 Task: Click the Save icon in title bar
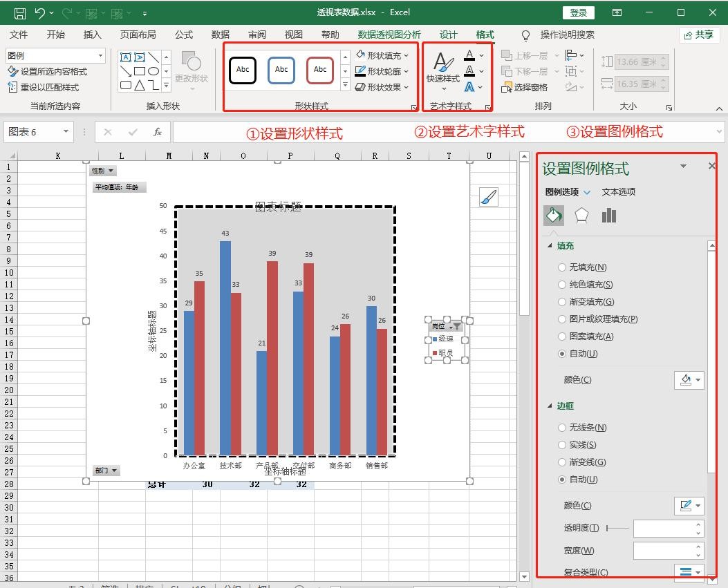[x=19, y=12]
